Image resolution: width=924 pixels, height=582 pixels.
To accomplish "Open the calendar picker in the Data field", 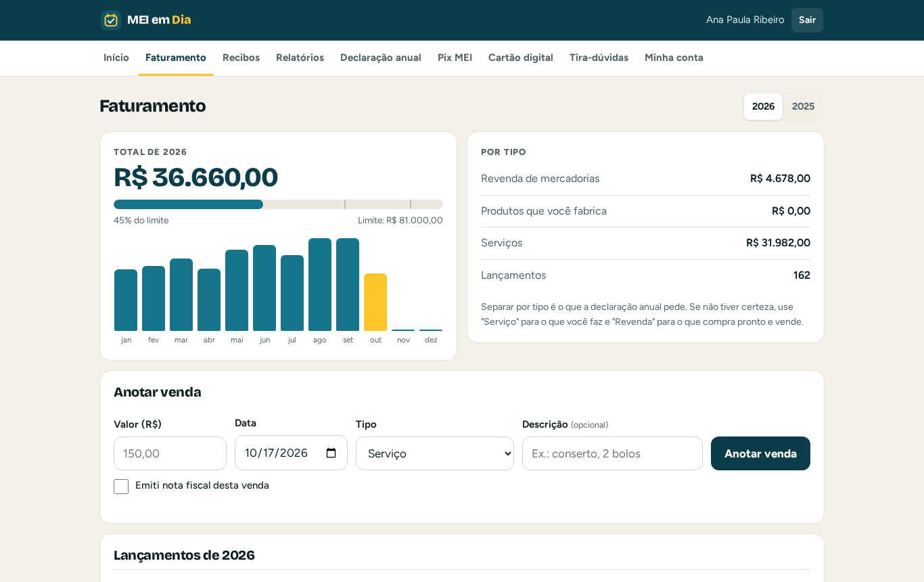I will pos(331,453).
